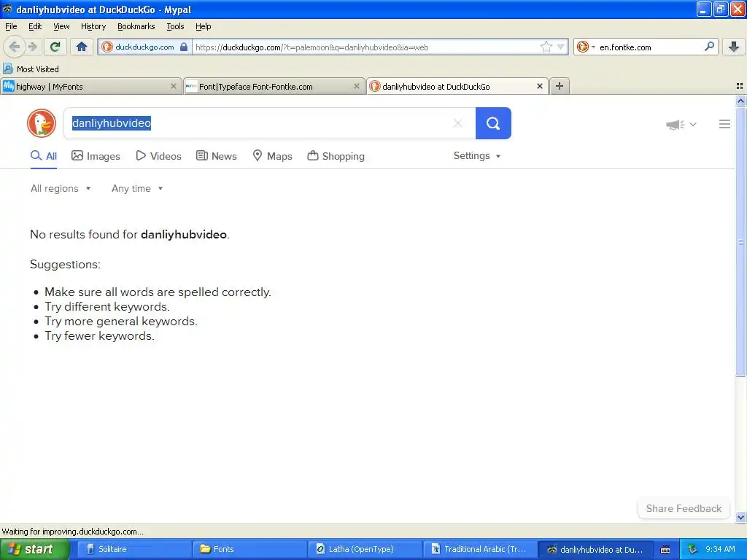747x560 pixels.
Task: Open the Tools menu
Action: (175, 26)
